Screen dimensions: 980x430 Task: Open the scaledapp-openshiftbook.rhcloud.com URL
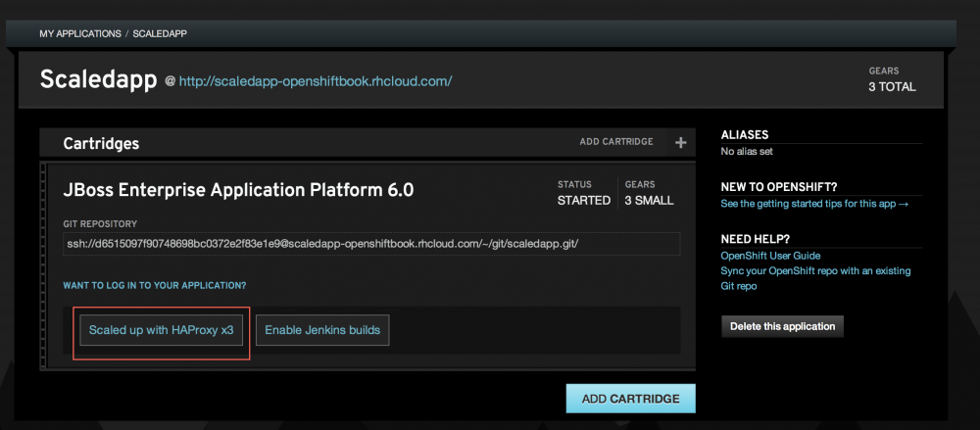tap(315, 81)
